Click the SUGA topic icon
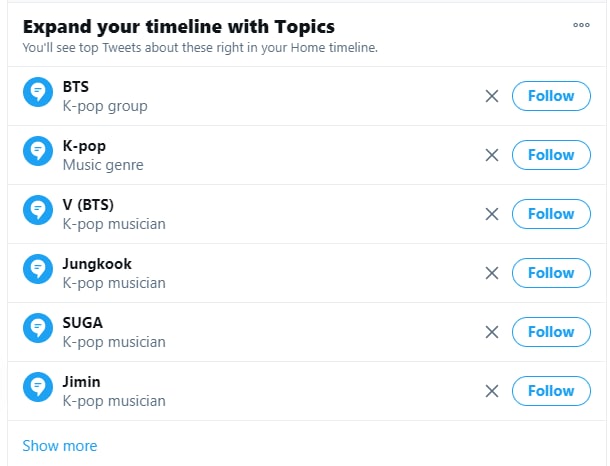 click(x=38, y=328)
